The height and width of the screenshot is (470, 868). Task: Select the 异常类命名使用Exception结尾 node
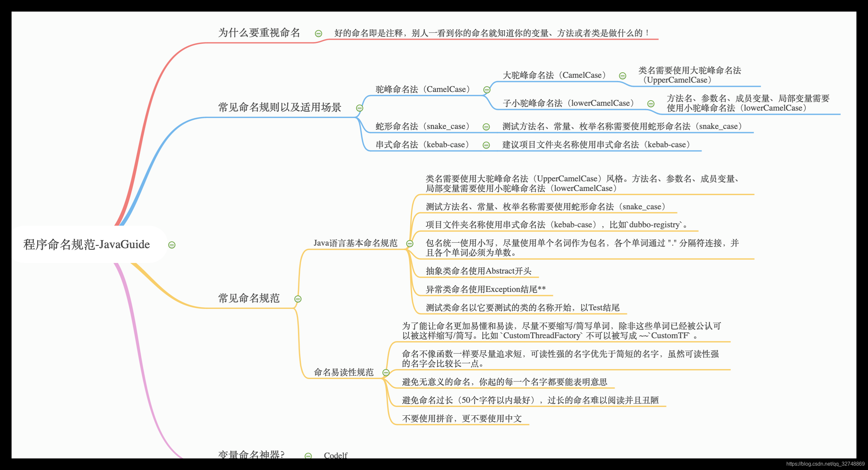tap(485, 289)
